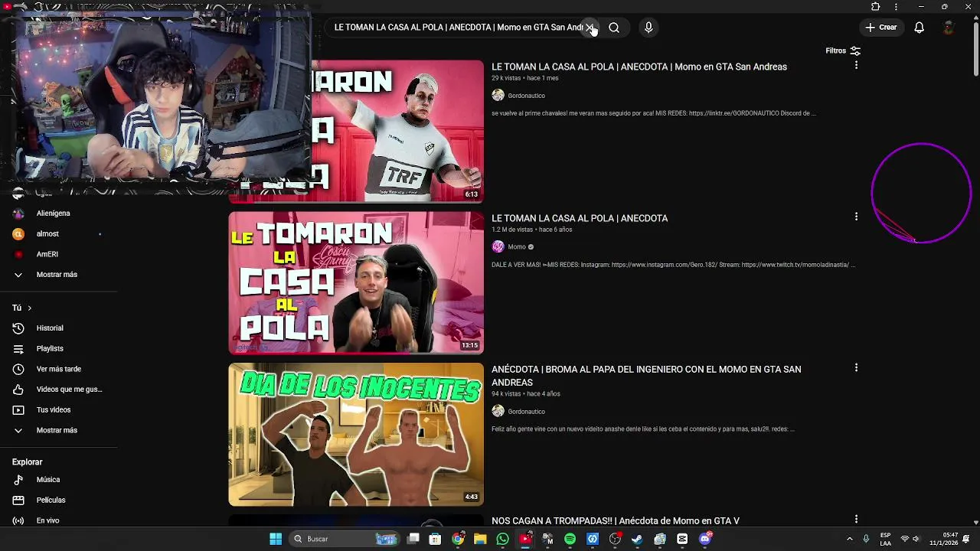Start voice search with the microphone
Image resolution: width=980 pixels, height=551 pixels.
(648, 28)
